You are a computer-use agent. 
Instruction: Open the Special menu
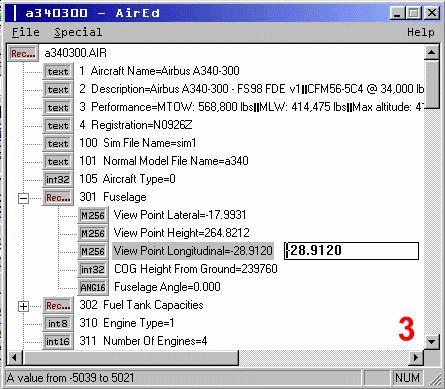pyautogui.click(x=78, y=32)
